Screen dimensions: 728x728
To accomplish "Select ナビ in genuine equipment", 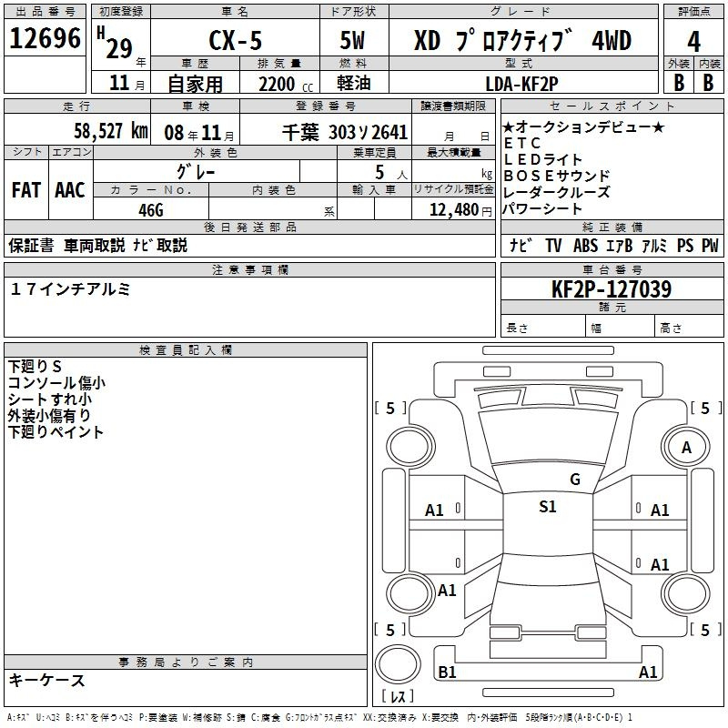I will click(x=520, y=246).
